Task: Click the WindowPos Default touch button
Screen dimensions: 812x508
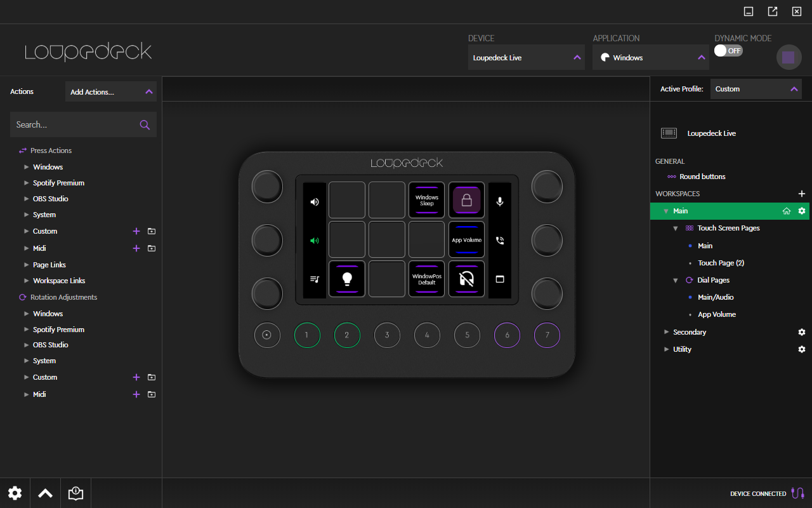Action: click(427, 279)
